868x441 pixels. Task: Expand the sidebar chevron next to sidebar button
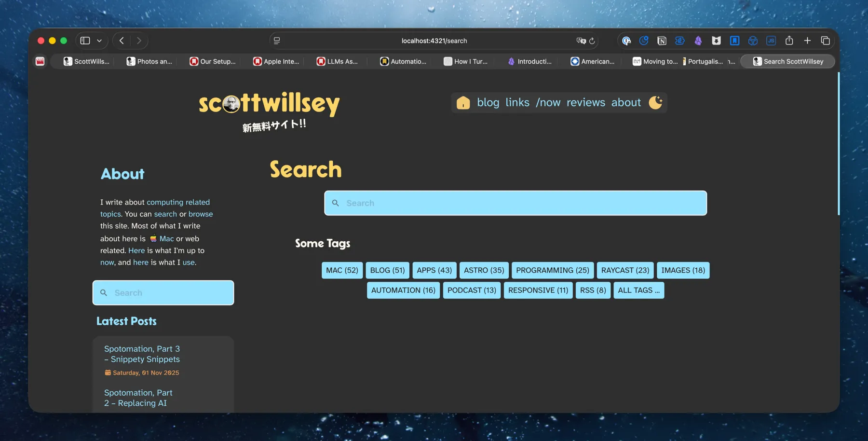99,41
